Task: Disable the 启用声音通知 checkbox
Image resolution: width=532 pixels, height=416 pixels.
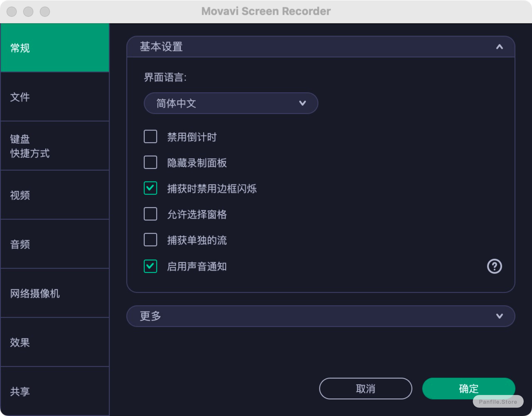Action: (150, 266)
